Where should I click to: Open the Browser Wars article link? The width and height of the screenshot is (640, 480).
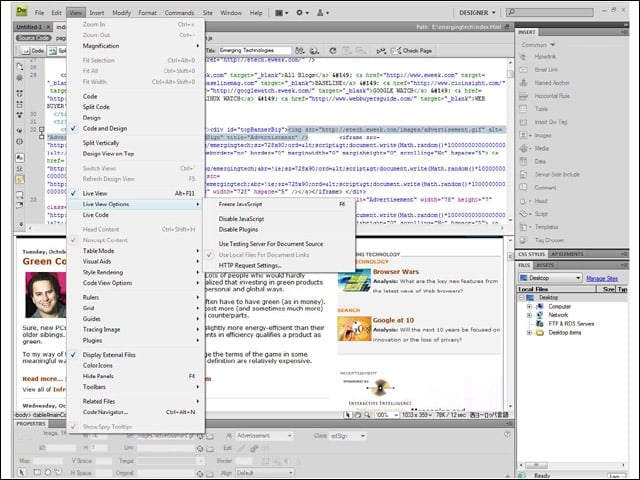coord(396,271)
